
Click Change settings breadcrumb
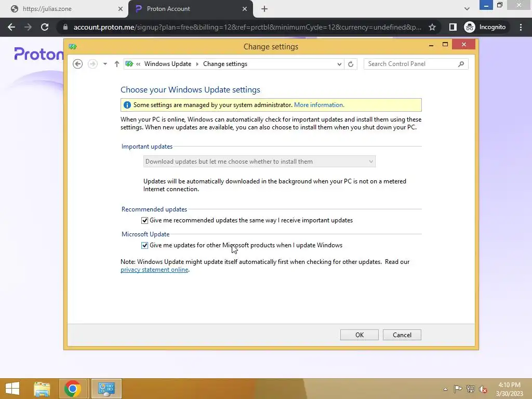(225, 64)
